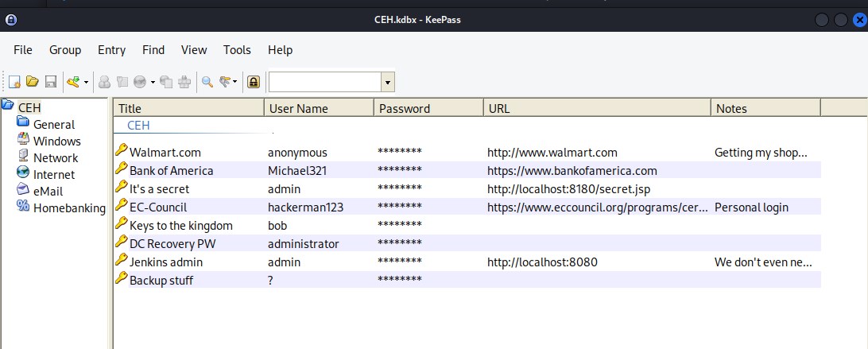Select the Bank of America entry
Screen dimensions: 868x349
click(171, 171)
